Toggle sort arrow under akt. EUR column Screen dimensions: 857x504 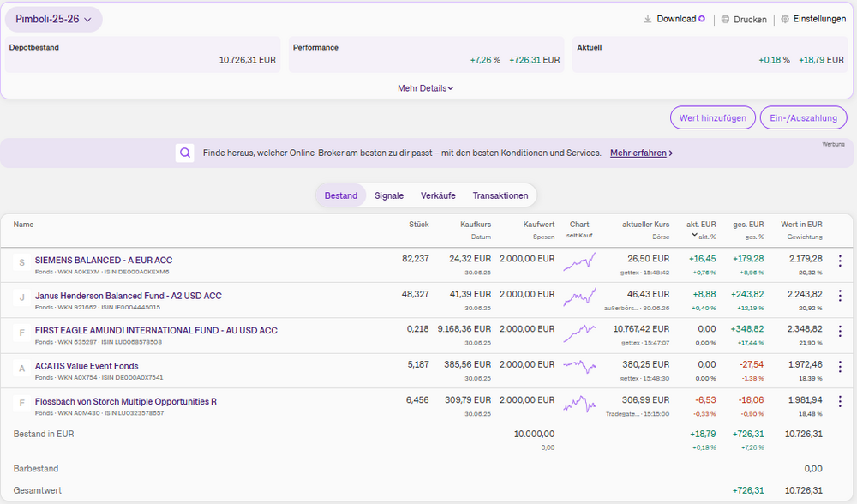694,235
